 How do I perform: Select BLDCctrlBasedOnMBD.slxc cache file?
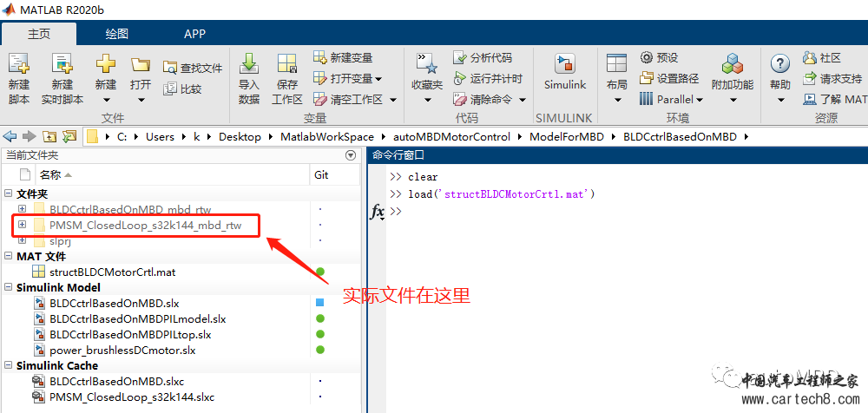pos(116,382)
